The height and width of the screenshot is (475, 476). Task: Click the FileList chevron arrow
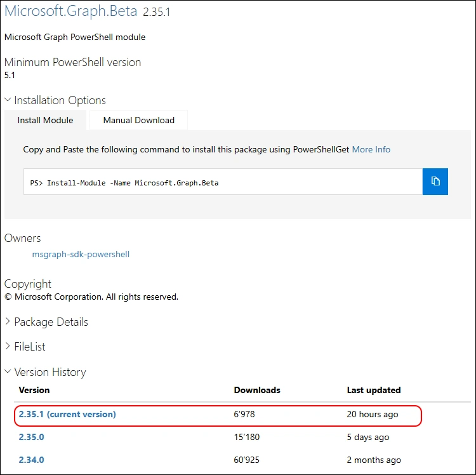8,347
